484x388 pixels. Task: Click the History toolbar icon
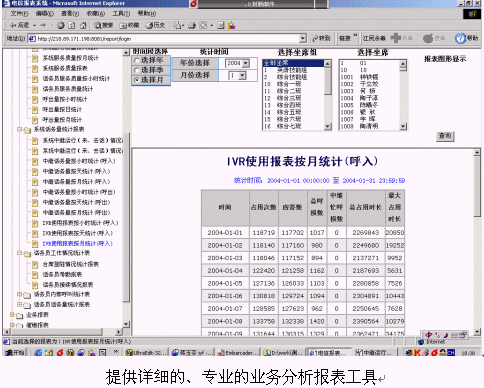coord(155,25)
